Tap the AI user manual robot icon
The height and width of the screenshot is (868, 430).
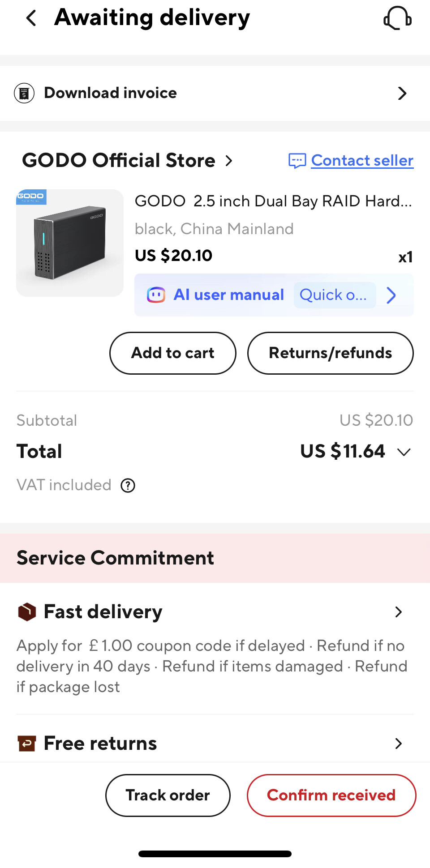(x=156, y=295)
